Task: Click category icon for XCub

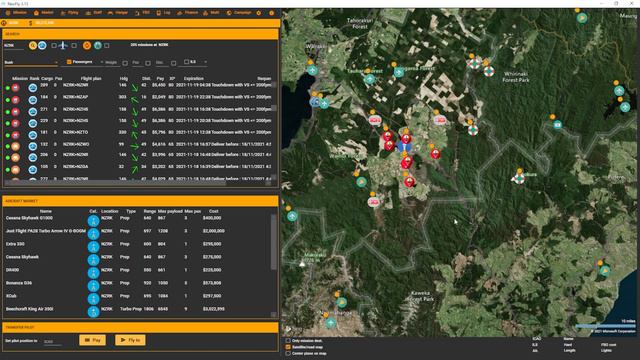Action: click(x=93, y=299)
